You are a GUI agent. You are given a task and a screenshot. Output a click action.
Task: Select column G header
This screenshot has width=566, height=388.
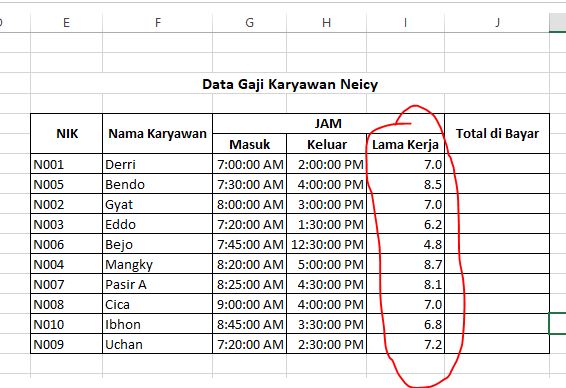tap(249, 22)
